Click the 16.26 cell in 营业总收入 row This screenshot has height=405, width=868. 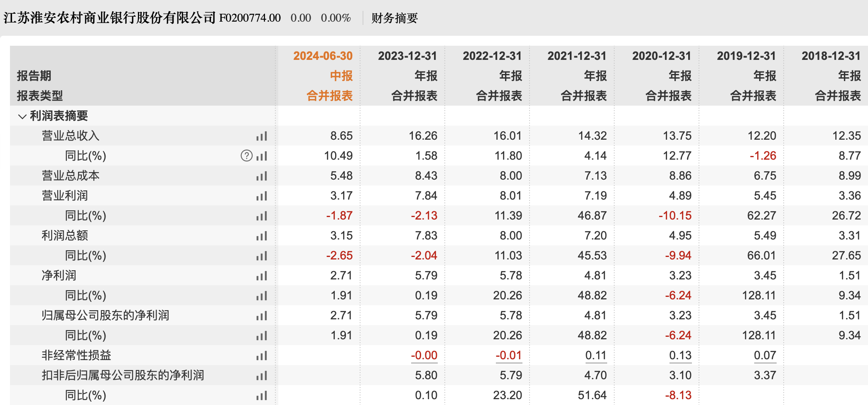423,136
